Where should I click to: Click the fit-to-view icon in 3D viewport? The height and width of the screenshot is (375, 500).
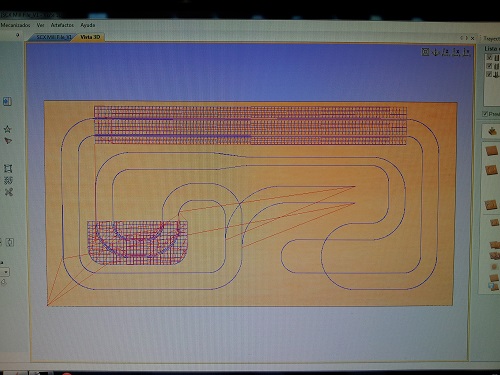[425, 52]
